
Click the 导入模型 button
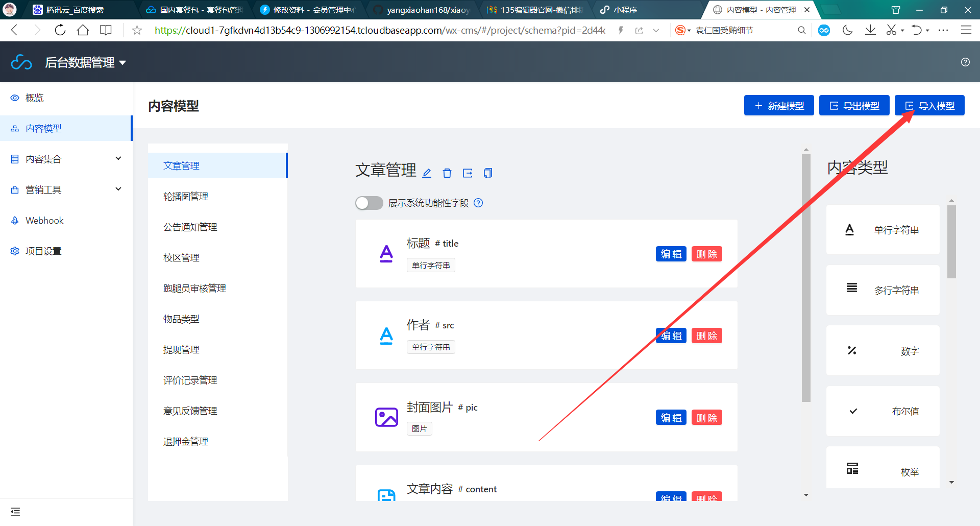tap(929, 105)
